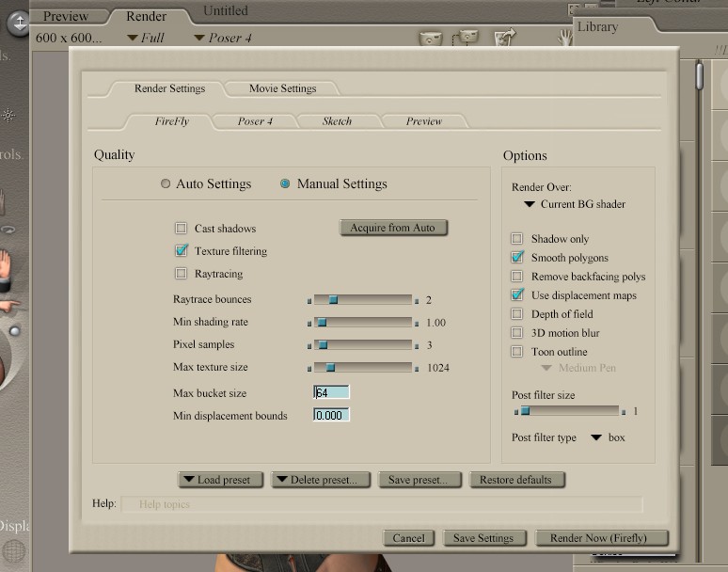728x572 pixels.
Task: Select the Sketch renderer tab
Action: [x=337, y=121]
